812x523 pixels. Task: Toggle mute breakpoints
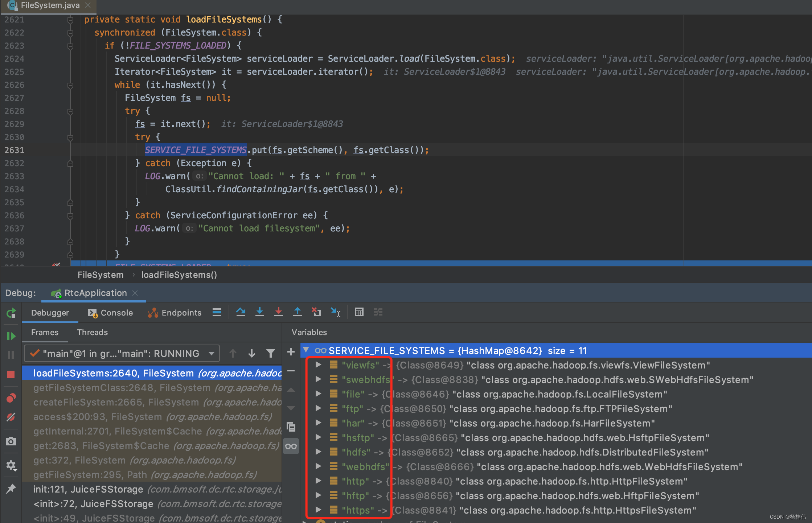click(11, 417)
